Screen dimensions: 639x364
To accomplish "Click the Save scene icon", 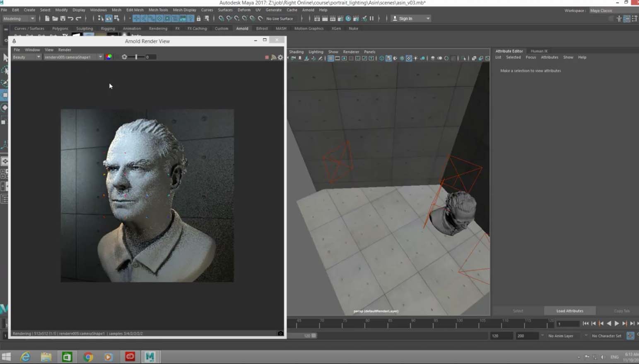I will (63, 19).
